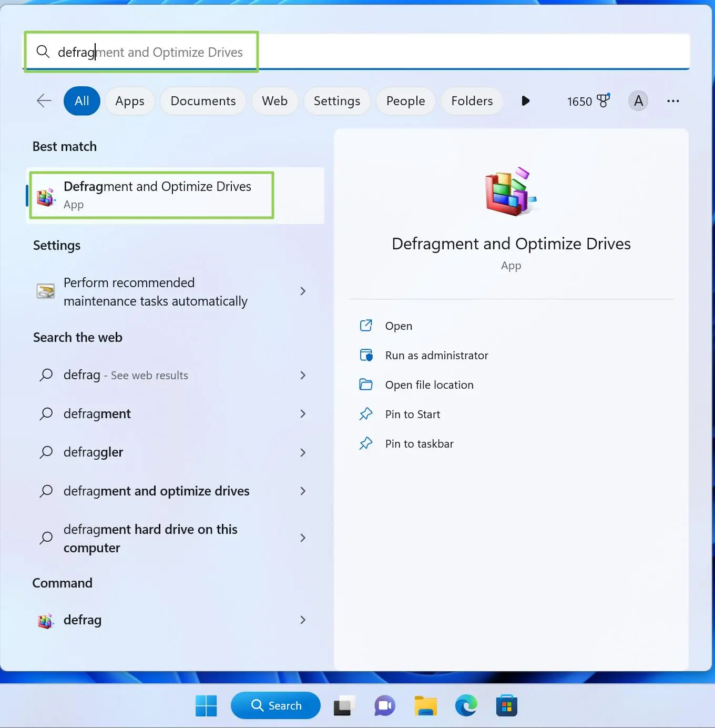Click the Pin to Start pin icon
The image size is (715, 728).
click(x=366, y=414)
